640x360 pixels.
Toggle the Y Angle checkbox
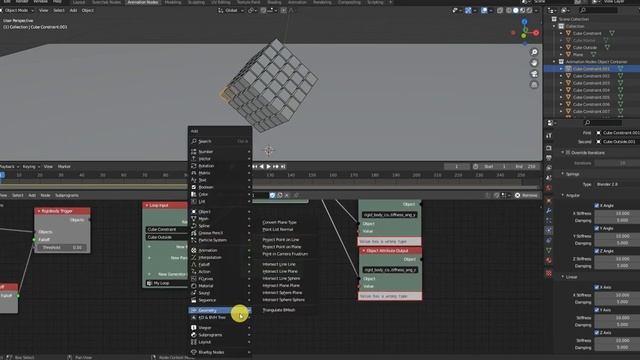pyautogui.click(x=597, y=229)
